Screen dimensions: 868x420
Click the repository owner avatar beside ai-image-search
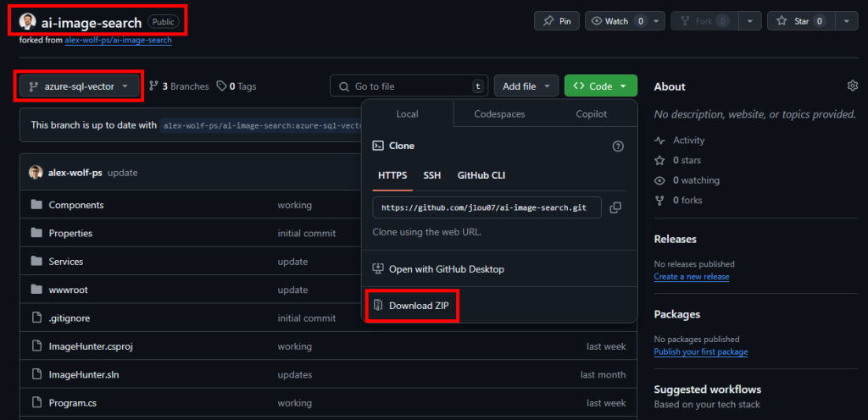coord(28,21)
